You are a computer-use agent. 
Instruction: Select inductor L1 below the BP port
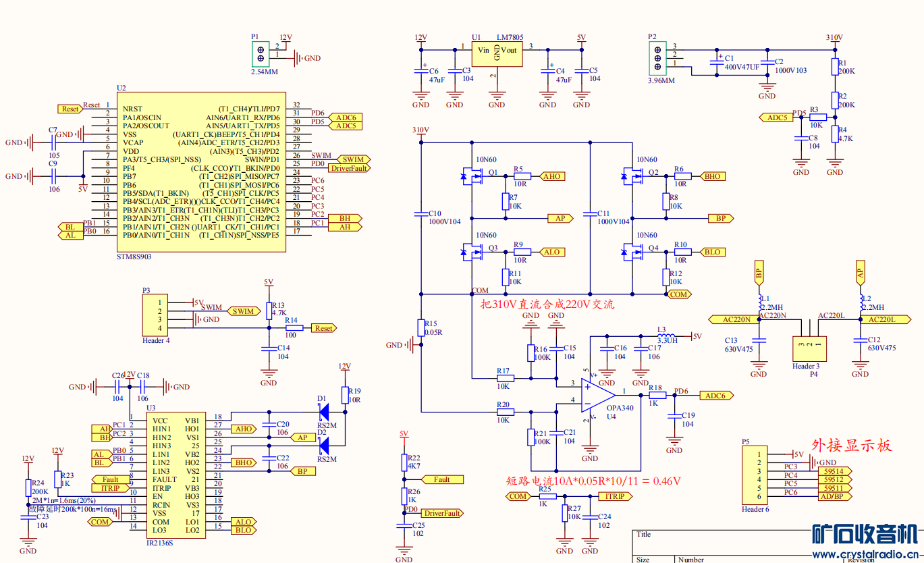click(759, 302)
